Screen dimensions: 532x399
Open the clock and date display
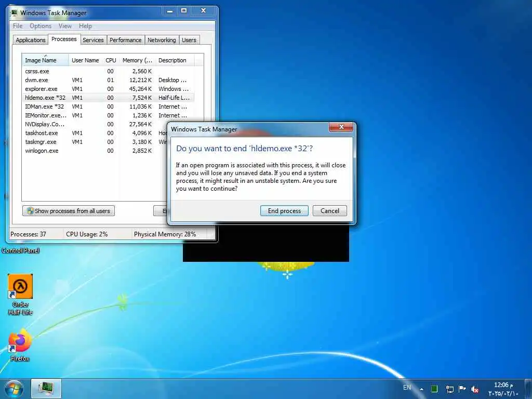(x=503, y=389)
